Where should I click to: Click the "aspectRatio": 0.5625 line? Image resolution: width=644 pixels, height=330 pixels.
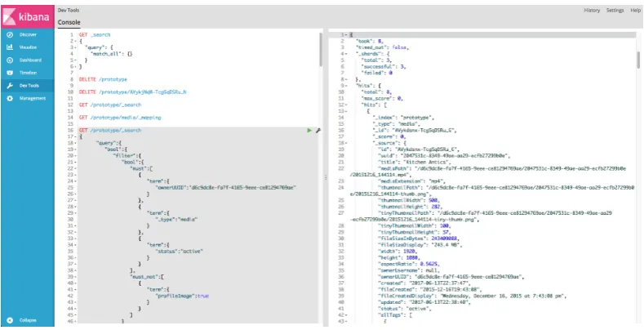pos(408,265)
